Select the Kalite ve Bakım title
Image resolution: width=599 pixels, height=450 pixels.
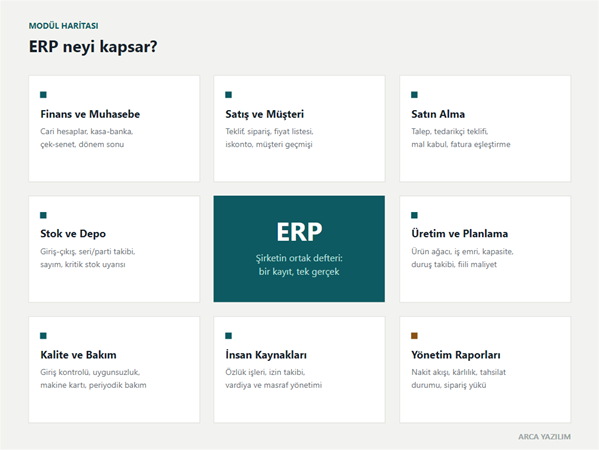pyautogui.click(x=78, y=355)
